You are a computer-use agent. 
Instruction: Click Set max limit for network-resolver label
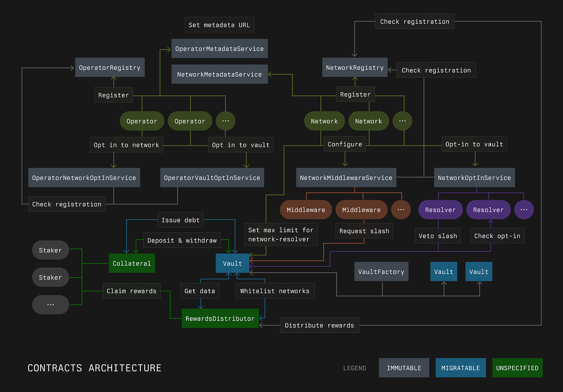(x=281, y=234)
